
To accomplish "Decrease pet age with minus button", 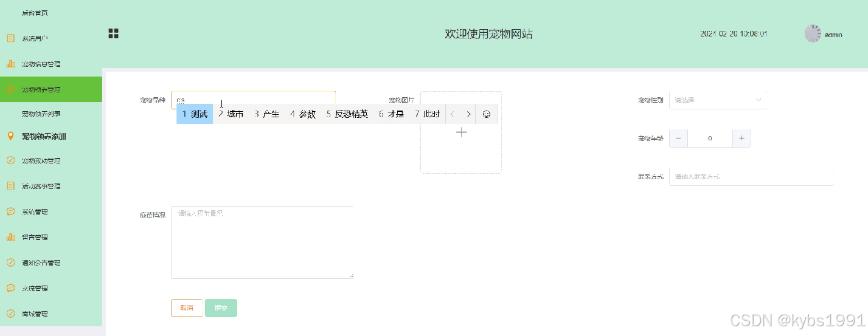I will coord(678,138).
